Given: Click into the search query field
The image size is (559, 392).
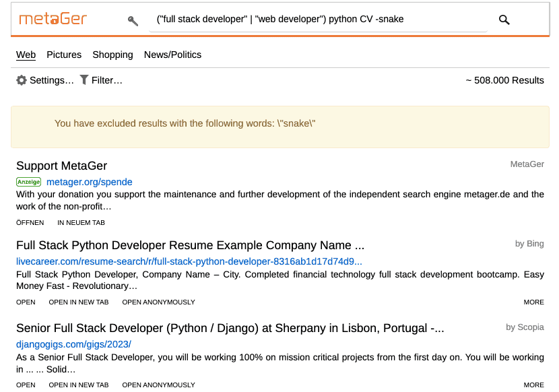Looking at the screenshot, I should [317, 19].
